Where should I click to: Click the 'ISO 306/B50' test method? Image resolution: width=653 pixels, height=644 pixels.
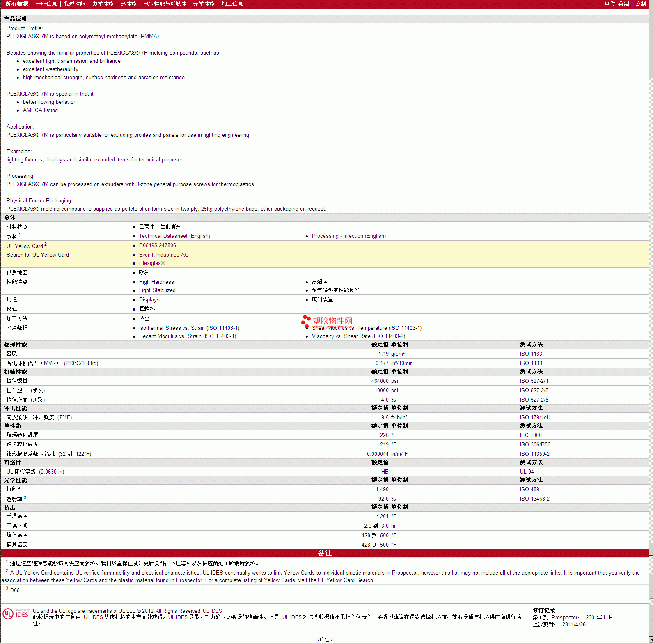pos(535,445)
